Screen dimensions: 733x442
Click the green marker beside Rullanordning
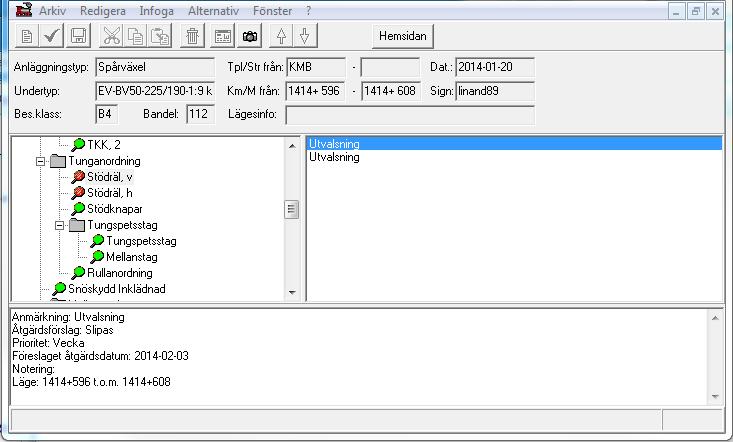[78, 273]
